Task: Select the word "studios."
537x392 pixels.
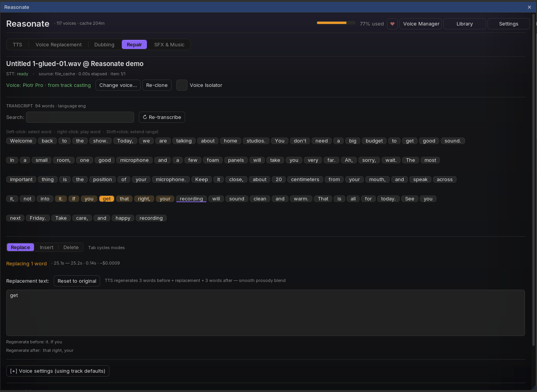Action: tap(256, 141)
